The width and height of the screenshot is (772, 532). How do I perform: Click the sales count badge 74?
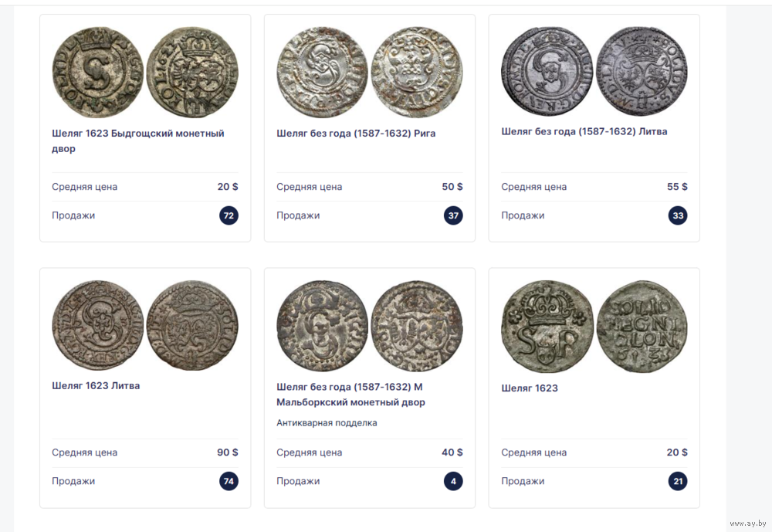(x=229, y=481)
